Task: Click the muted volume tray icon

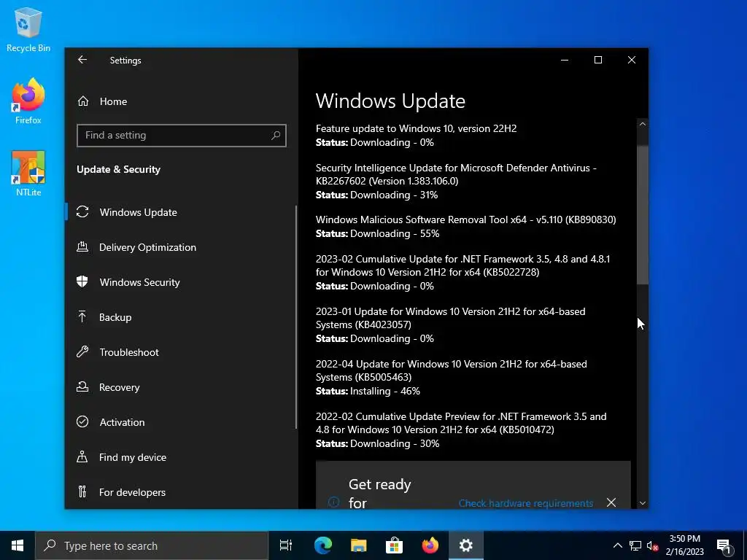Action: click(x=653, y=545)
